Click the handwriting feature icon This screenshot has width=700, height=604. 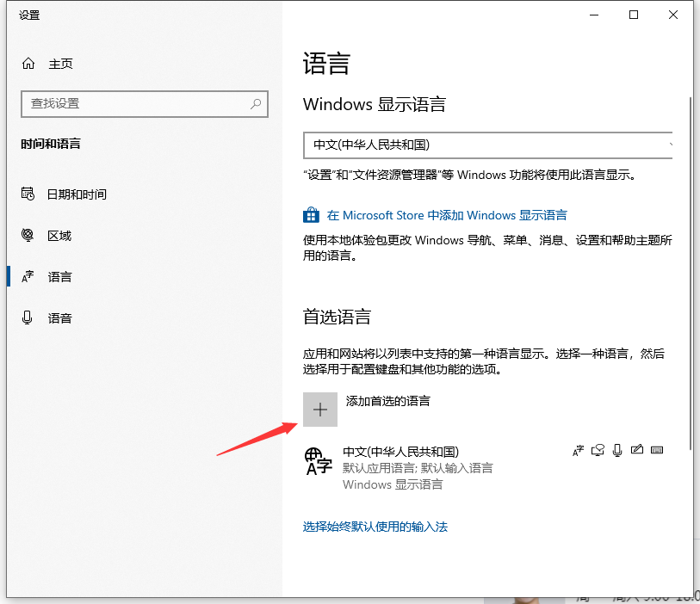637,450
